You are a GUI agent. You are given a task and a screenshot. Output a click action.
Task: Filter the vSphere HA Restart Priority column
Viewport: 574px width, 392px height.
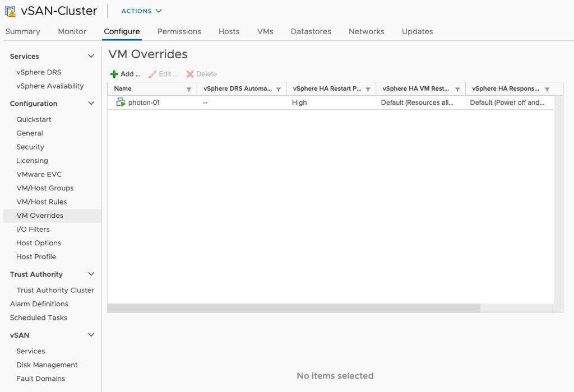point(368,89)
